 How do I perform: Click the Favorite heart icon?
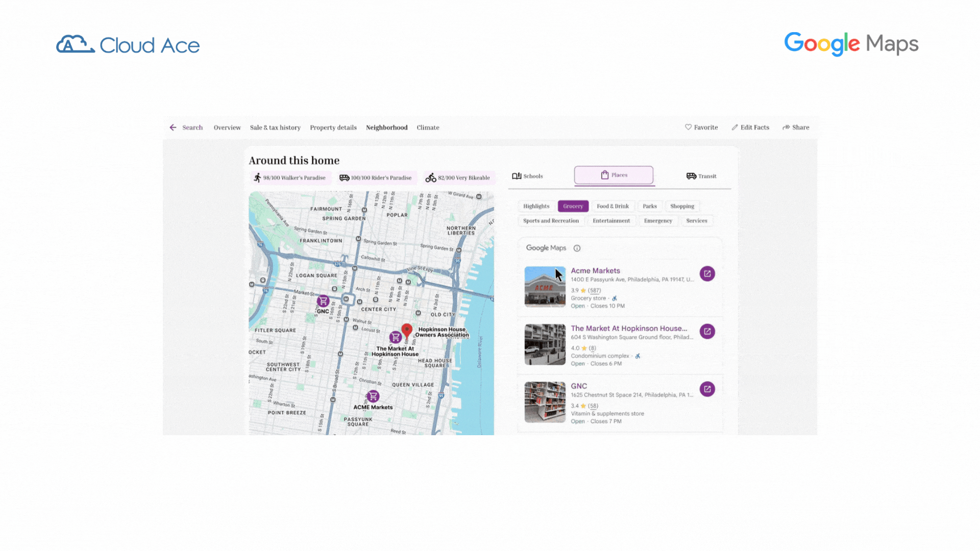coord(688,127)
